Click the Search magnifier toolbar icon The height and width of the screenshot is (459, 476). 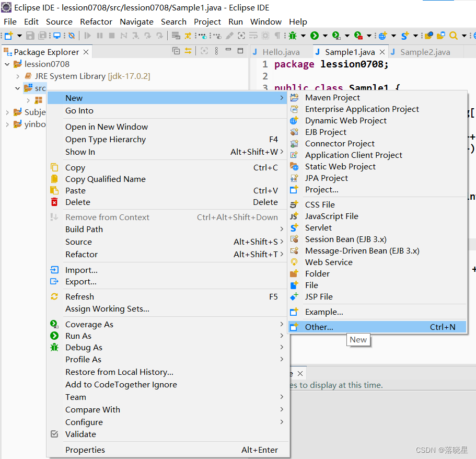tap(453, 36)
